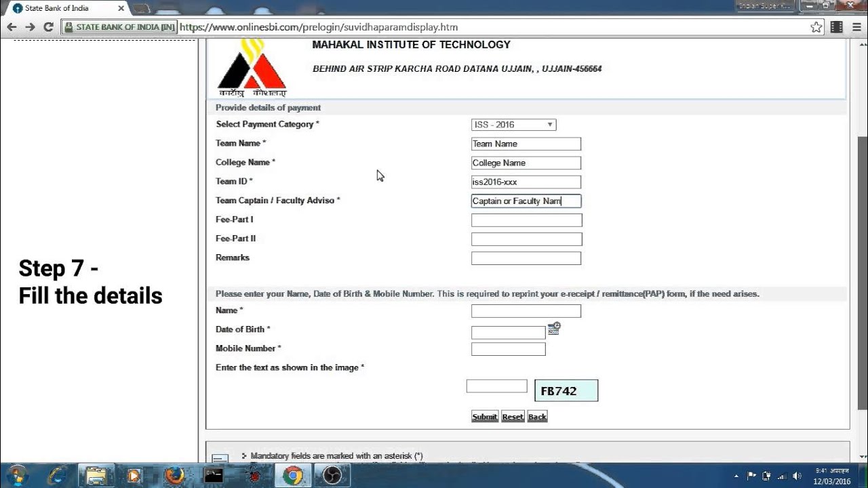This screenshot has width=868, height=488.
Task: Click the 'Mandatory fields are marked' note
Action: 336,456
